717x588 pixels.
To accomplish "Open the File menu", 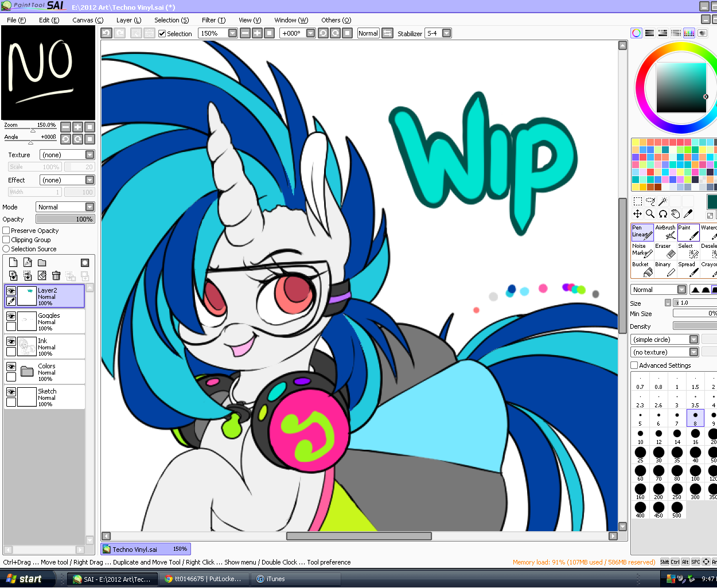I will pyautogui.click(x=16, y=20).
